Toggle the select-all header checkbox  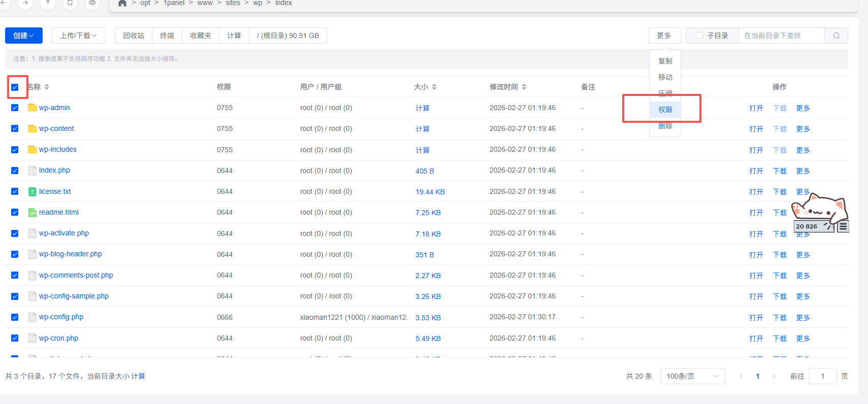click(x=15, y=87)
